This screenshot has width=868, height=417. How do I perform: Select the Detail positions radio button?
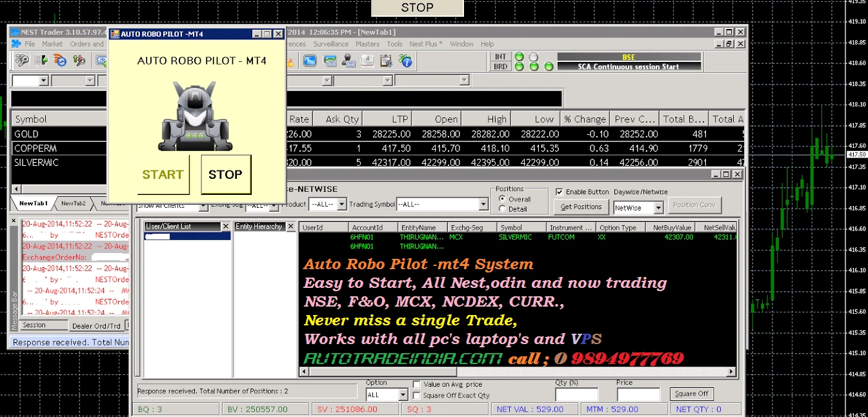(x=503, y=209)
